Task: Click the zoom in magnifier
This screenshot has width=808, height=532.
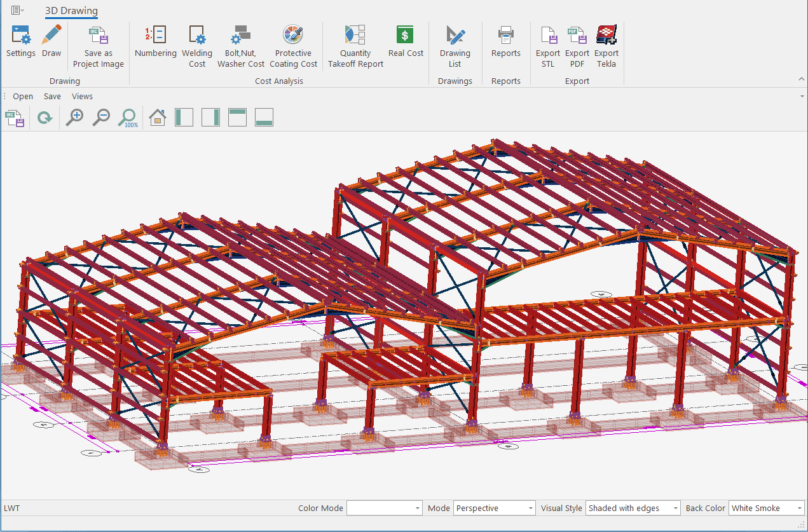Action: 75,118
